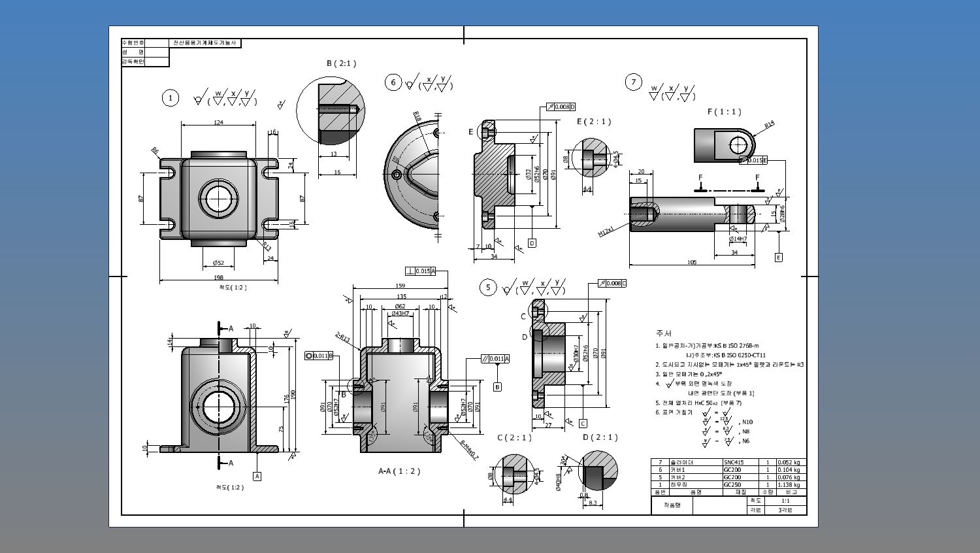Click the 0.008 D runout tolerance frame
Viewport: 980px width, 553px height.
pyautogui.click(x=561, y=107)
